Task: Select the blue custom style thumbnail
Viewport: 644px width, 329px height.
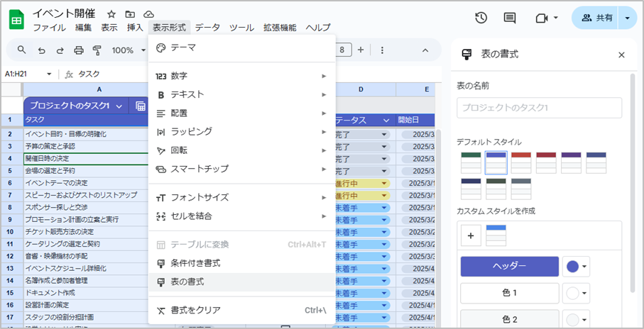Action: 496,235
